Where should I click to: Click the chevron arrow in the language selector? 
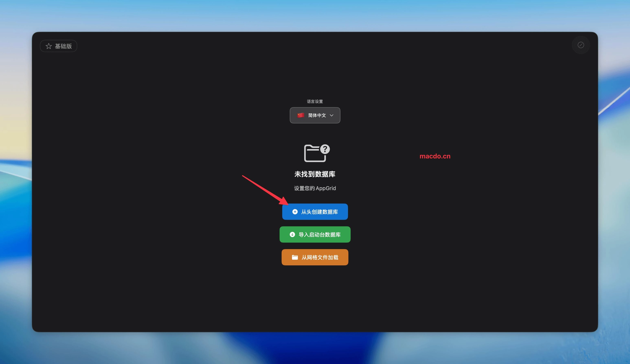tap(332, 115)
